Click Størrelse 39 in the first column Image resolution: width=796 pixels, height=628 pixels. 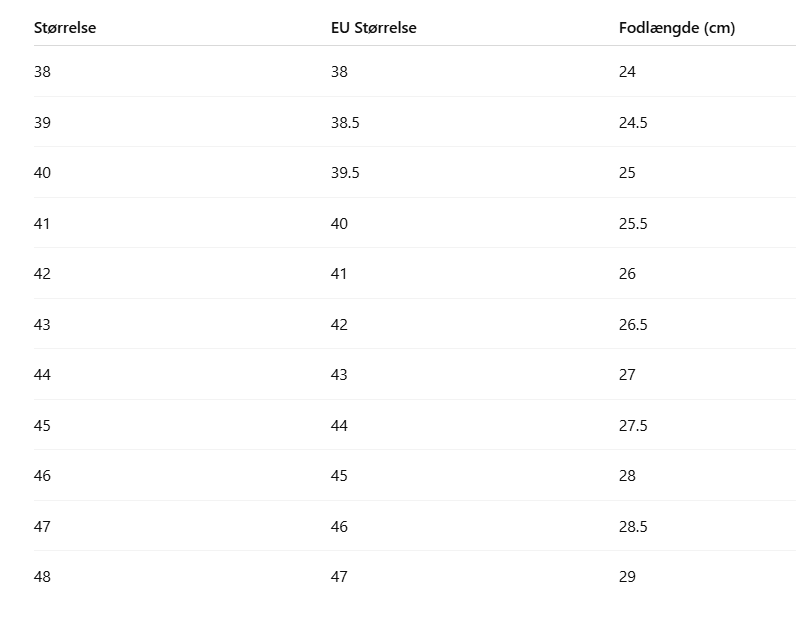tap(42, 123)
